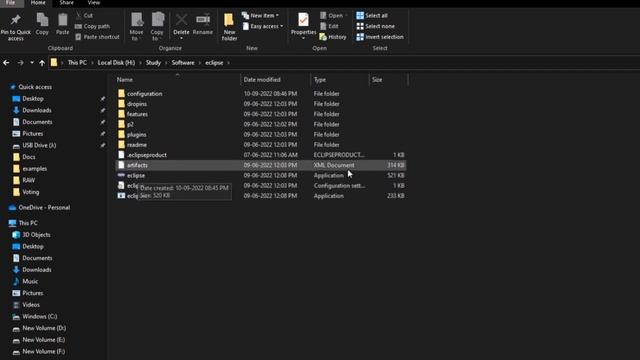Click eclipse breadcrumb in address bar
This screenshot has width=640, height=360.
point(214,63)
